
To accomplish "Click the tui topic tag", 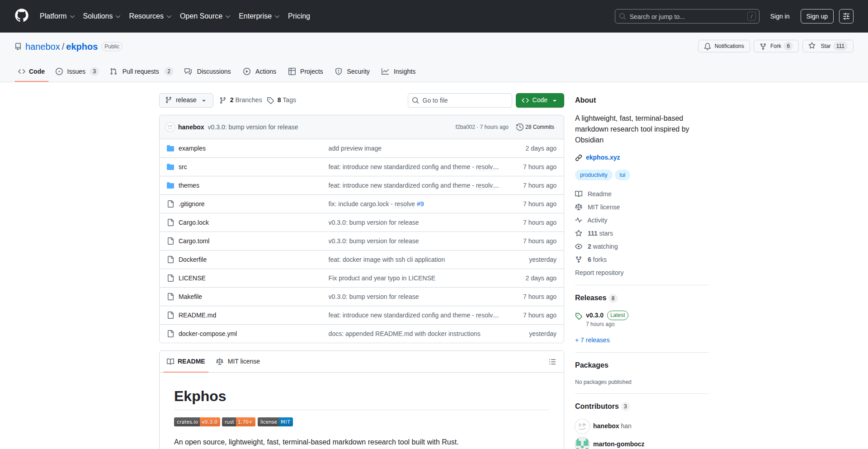I will click(622, 175).
